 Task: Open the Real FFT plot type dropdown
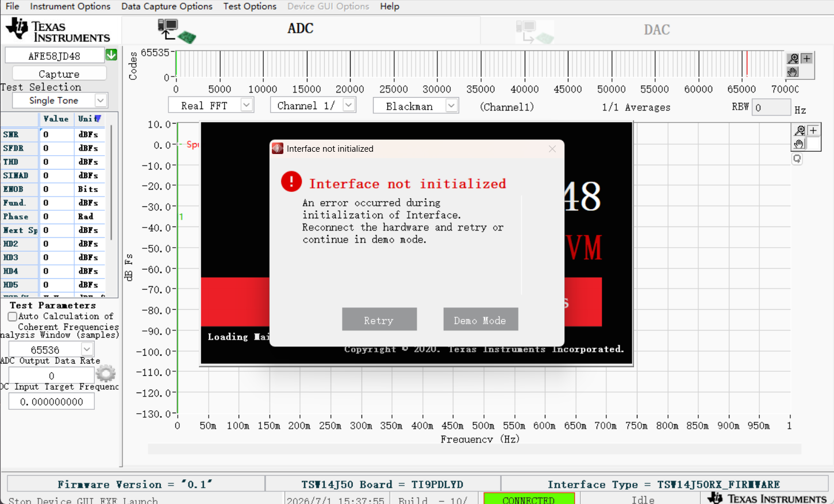(x=247, y=105)
